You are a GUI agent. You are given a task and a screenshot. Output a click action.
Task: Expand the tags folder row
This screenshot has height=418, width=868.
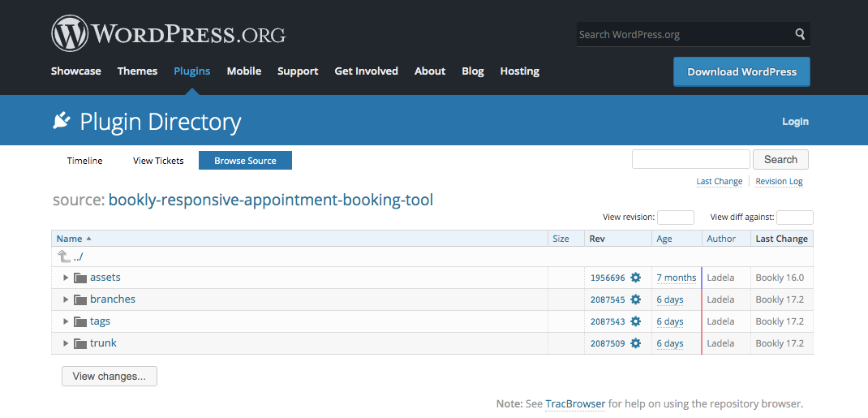click(x=66, y=321)
